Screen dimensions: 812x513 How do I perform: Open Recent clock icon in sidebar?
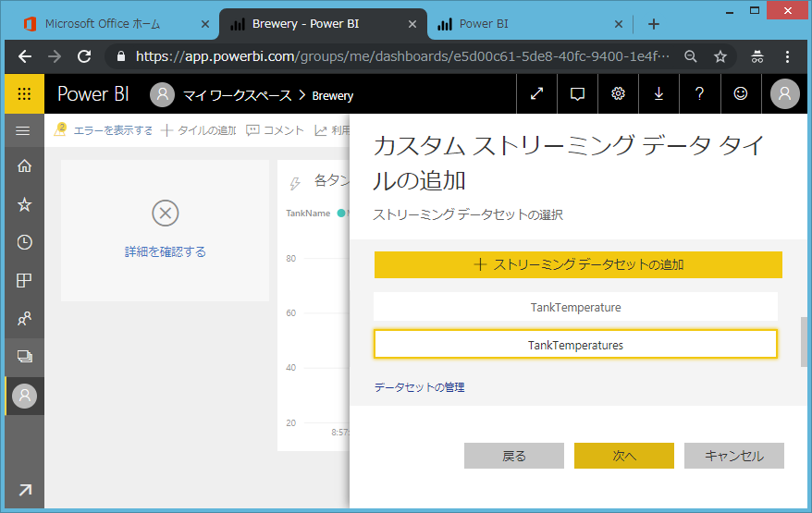pos(24,242)
